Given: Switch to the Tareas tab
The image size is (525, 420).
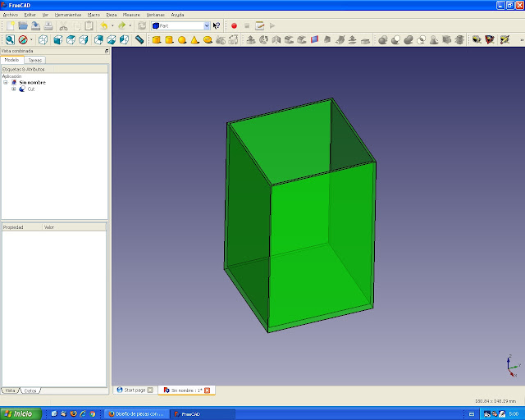Looking at the screenshot, I should pos(34,60).
